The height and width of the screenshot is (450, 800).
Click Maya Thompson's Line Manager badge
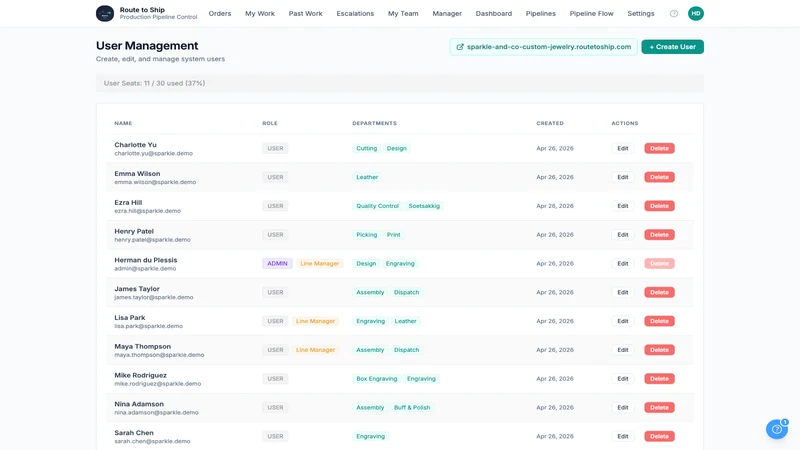coord(315,350)
